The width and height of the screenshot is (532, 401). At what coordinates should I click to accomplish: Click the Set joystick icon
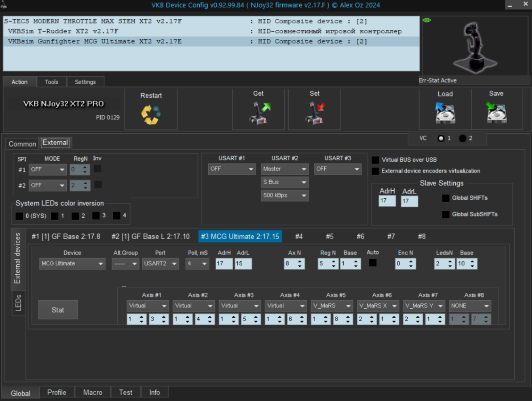click(314, 113)
